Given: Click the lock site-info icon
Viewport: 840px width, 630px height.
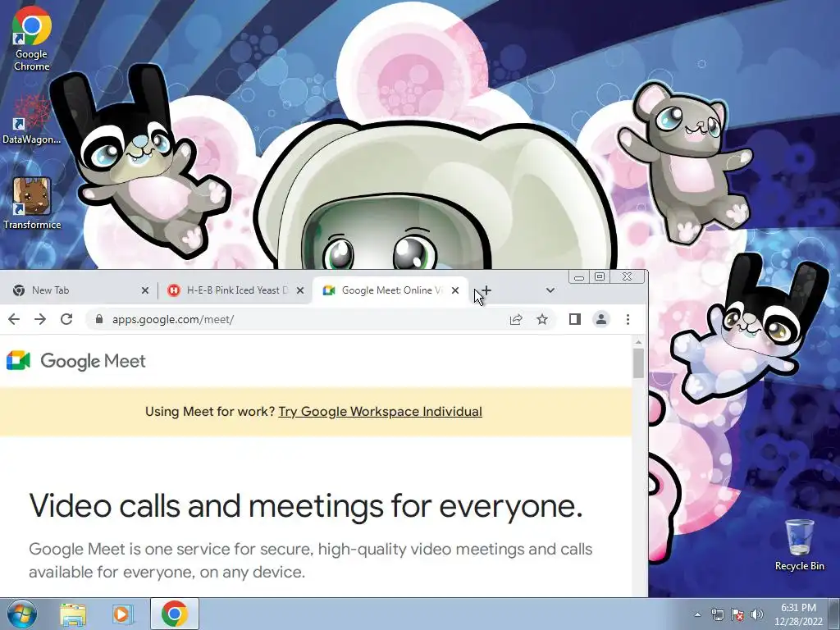Looking at the screenshot, I should click(98, 319).
